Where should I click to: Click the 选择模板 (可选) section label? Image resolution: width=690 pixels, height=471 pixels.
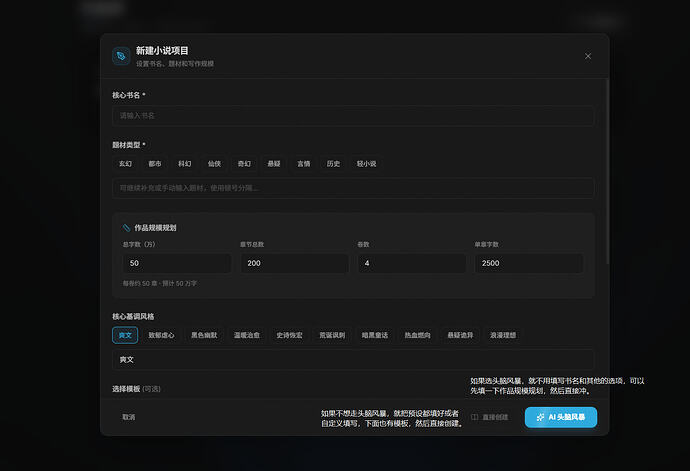pyautogui.click(x=136, y=389)
